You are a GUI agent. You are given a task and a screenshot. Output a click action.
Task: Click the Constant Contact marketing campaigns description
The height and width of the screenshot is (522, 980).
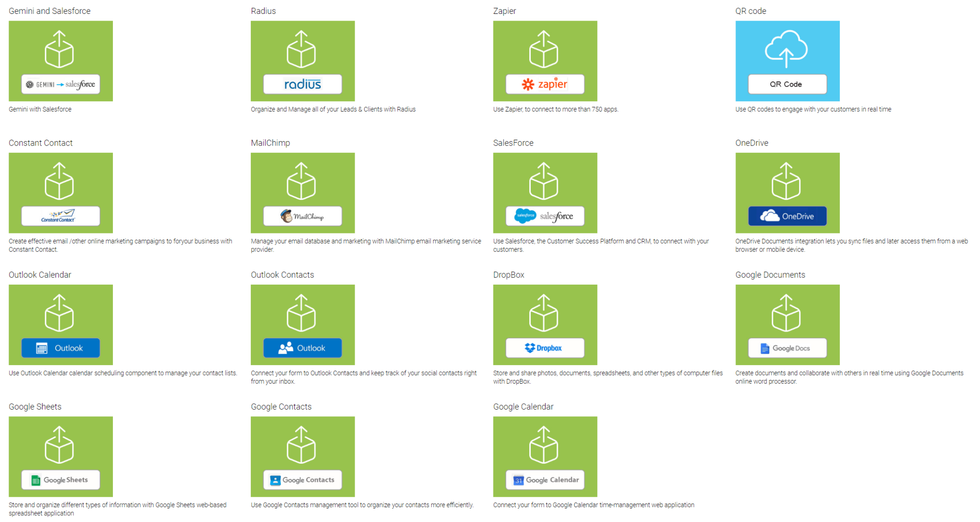(121, 245)
